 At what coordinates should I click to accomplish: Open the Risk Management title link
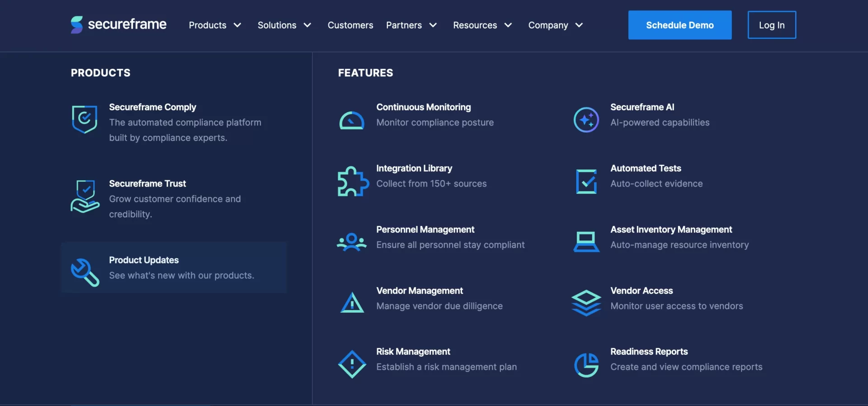pyautogui.click(x=413, y=352)
